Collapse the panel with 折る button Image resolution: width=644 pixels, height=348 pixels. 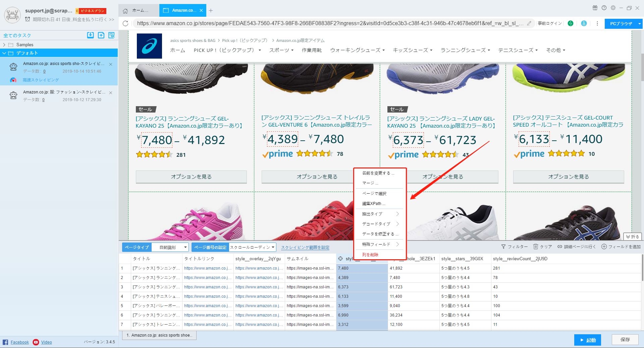coord(633,236)
